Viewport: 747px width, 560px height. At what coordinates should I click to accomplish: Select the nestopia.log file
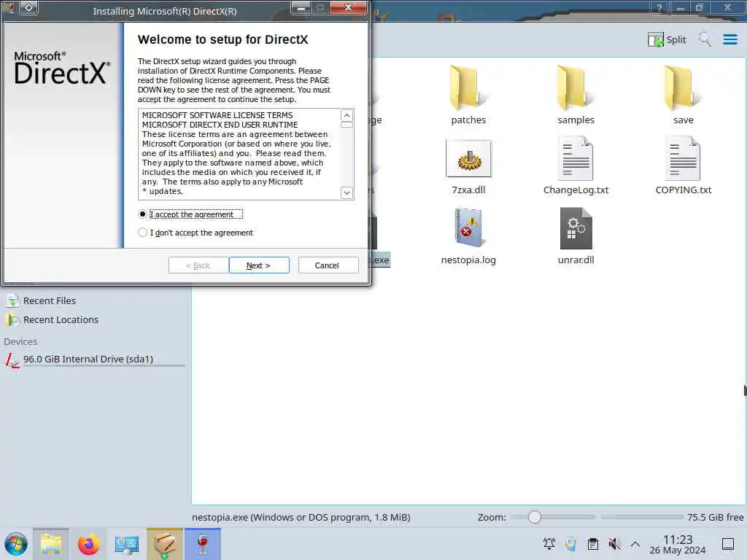click(468, 236)
